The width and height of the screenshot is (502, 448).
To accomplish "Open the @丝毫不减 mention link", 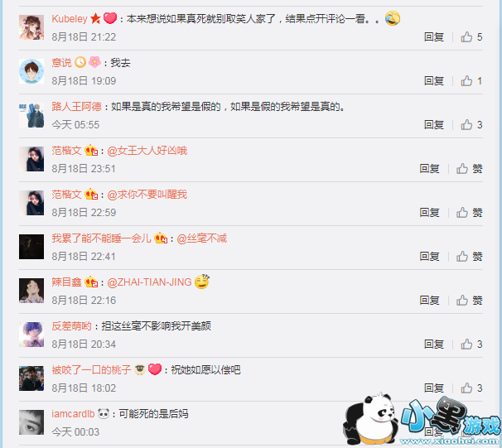I will coord(201,238).
